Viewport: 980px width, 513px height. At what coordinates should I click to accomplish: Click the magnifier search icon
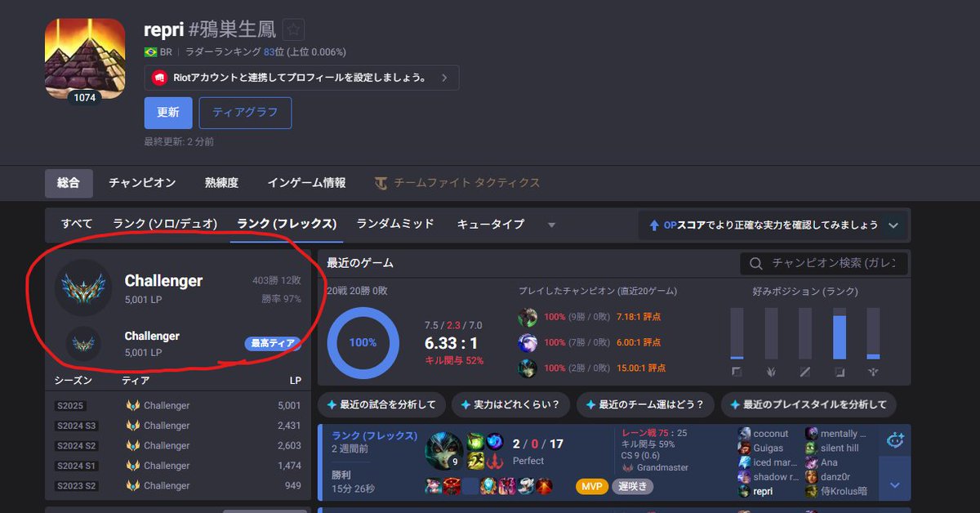pyautogui.click(x=756, y=263)
